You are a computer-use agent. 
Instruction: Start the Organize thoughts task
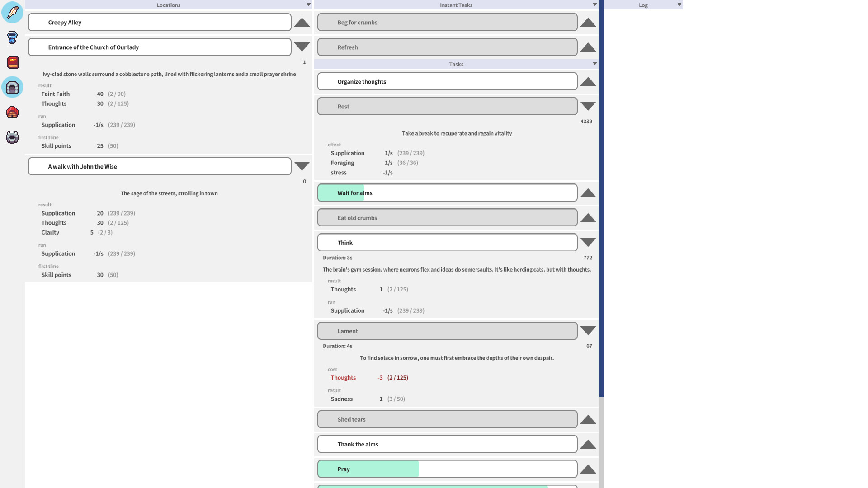[447, 81]
